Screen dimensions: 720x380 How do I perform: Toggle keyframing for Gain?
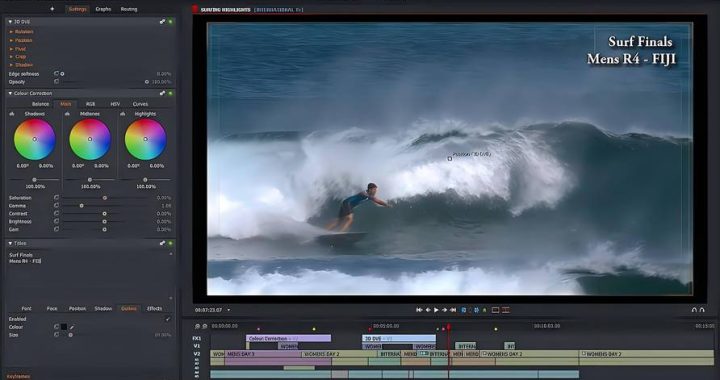[56, 229]
